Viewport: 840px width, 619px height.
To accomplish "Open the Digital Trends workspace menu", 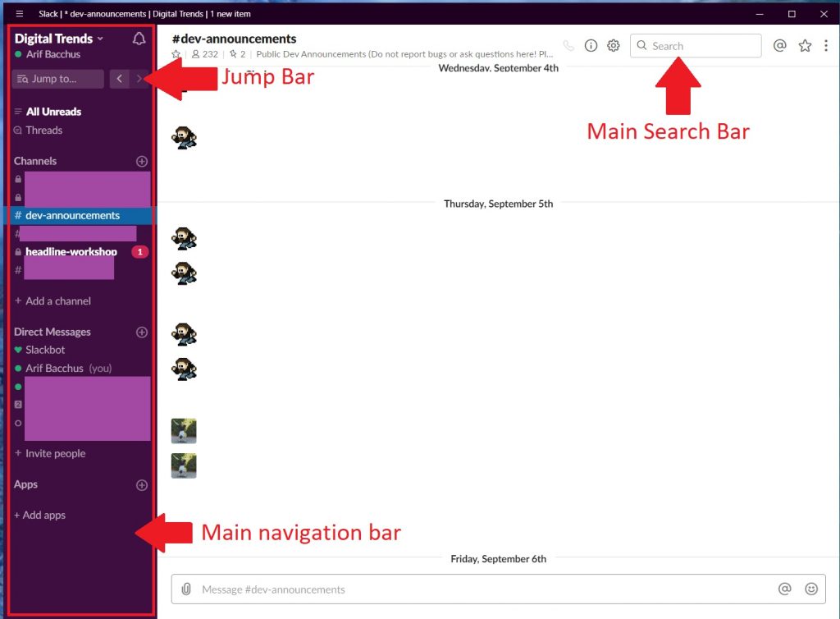I will coord(57,38).
